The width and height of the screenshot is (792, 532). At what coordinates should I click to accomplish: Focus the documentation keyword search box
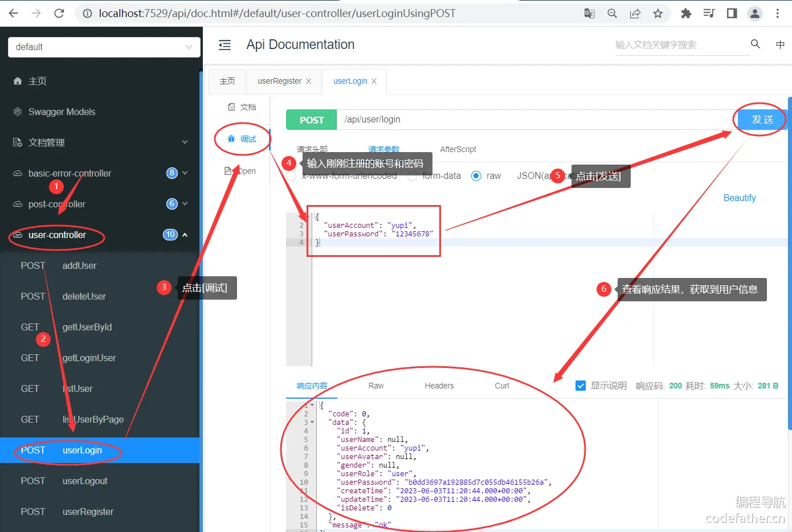(682, 45)
